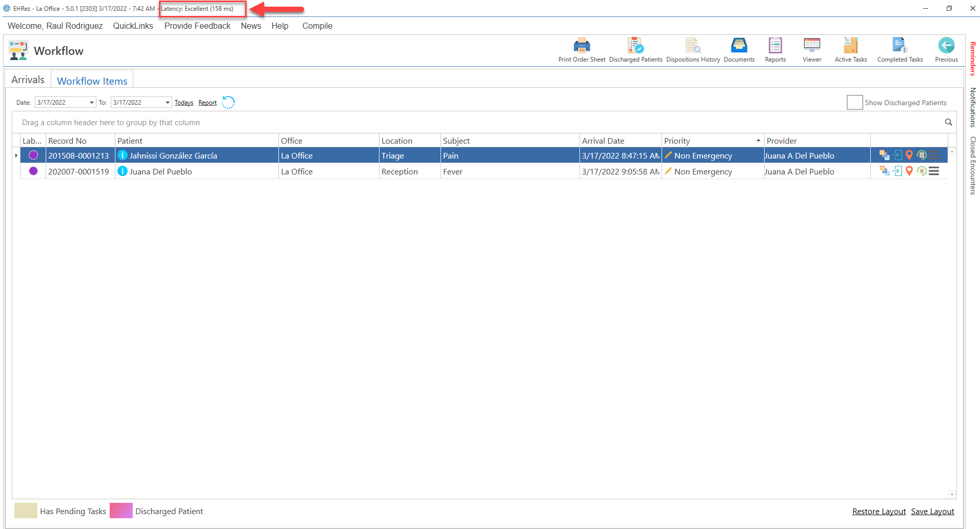Open Active Tasks toolbar icon

(851, 46)
